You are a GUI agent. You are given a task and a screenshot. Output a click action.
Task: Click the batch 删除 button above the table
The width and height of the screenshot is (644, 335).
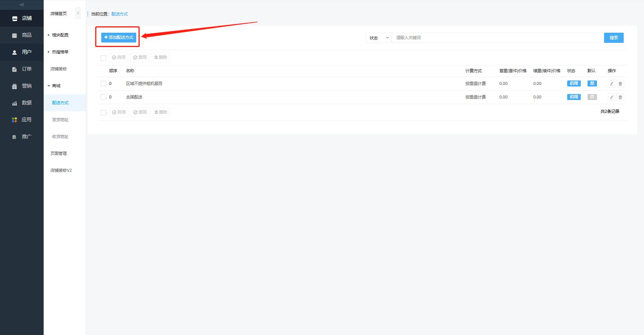tap(161, 58)
